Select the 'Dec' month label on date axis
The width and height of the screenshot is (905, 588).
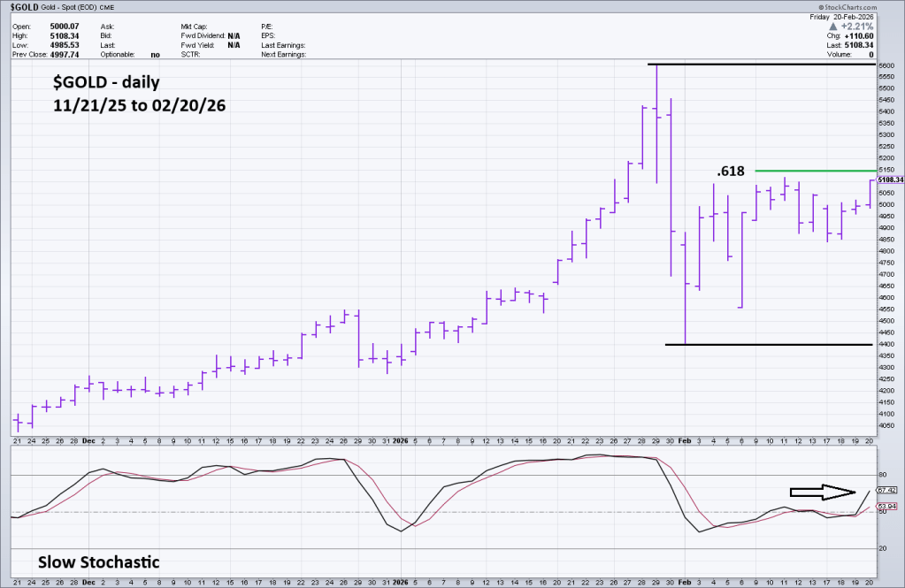[88, 439]
